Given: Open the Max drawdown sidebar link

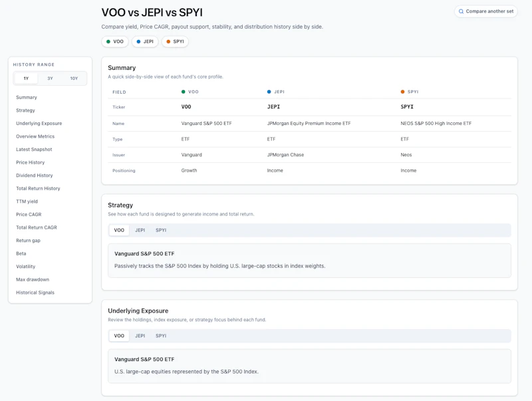Looking at the screenshot, I should [33, 279].
